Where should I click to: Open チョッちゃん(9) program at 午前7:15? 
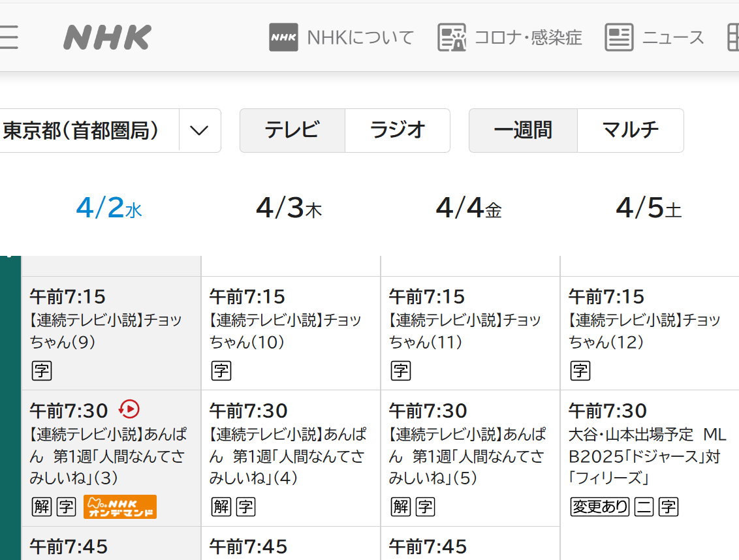pos(111,334)
